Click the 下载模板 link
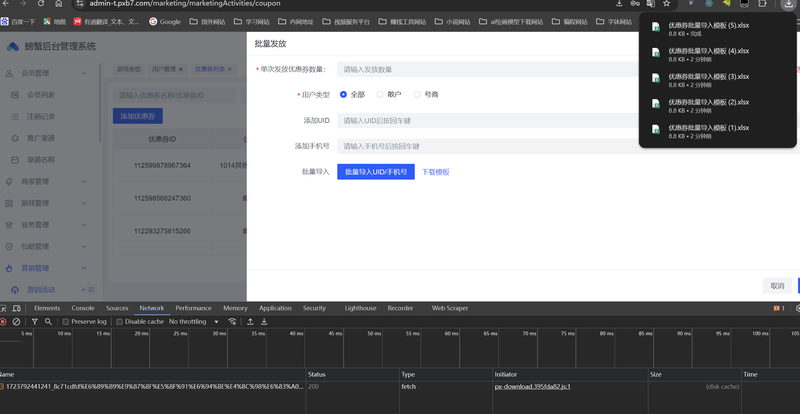Screen dimensions: 800x414 [436, 172]
